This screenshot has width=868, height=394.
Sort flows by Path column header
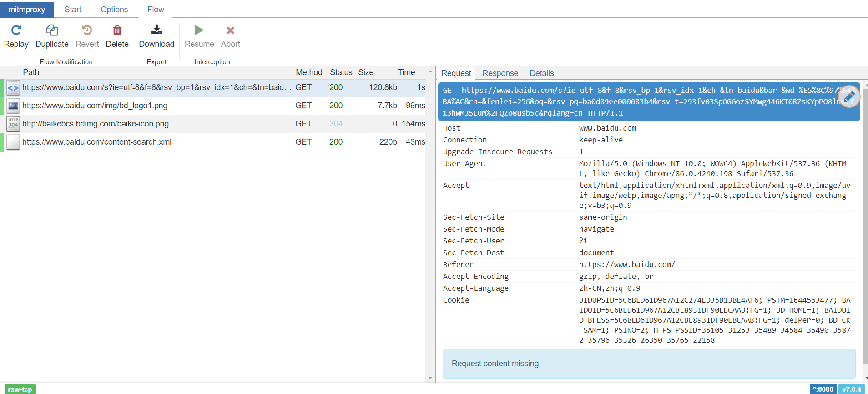[31, 72]
